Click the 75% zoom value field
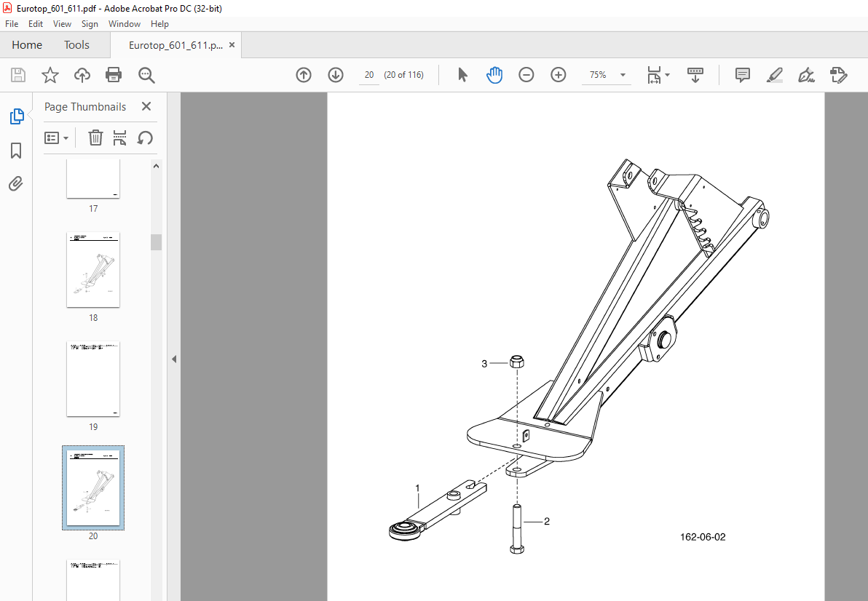Screen dimensions: 868x601 (x=598, y=75)
